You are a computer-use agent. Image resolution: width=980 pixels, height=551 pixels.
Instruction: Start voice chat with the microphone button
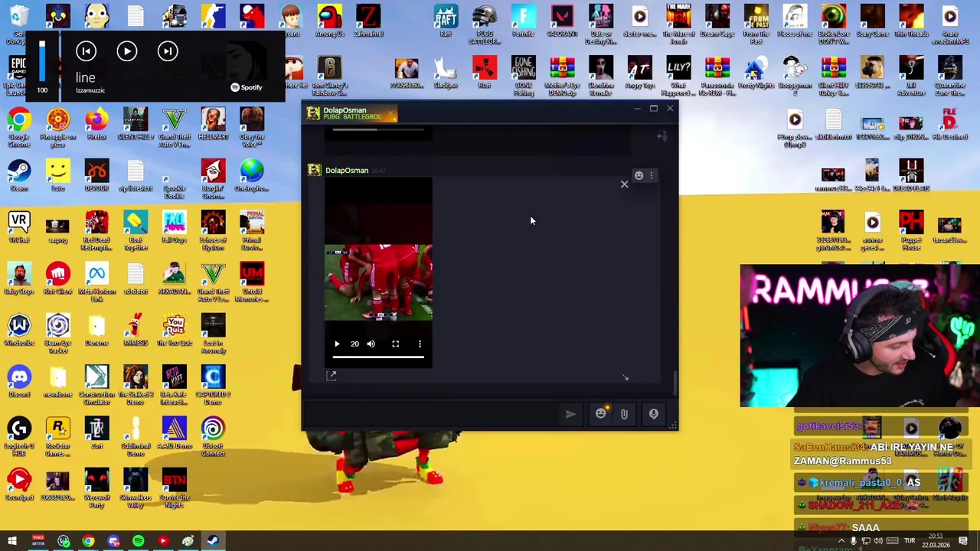[x=654, y=414]
